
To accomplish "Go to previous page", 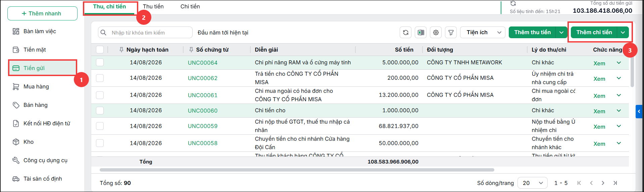I will (591, 183).
